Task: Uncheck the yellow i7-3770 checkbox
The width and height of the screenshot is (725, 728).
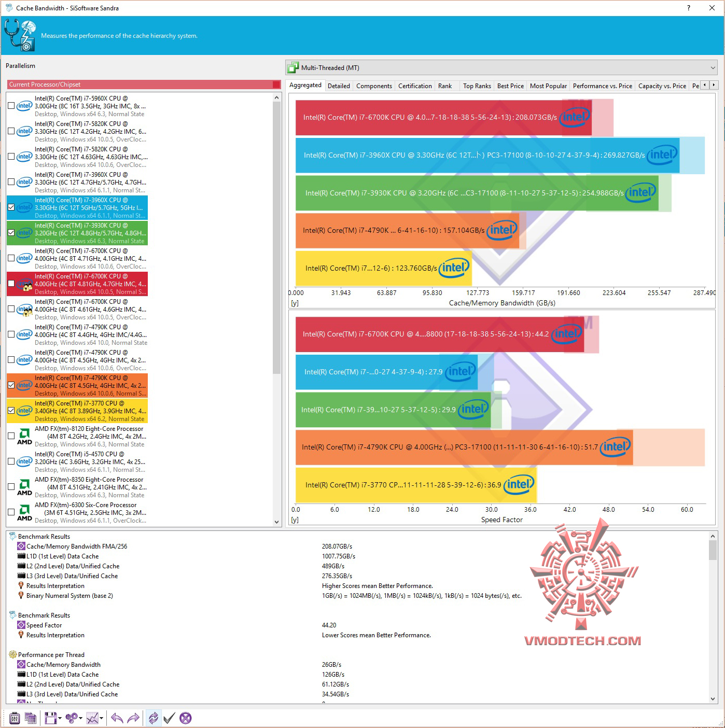Action: pos(11,411)
